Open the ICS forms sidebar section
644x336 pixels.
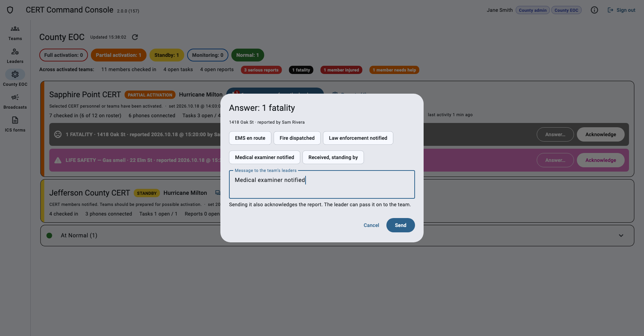click(x=15, y=124)
